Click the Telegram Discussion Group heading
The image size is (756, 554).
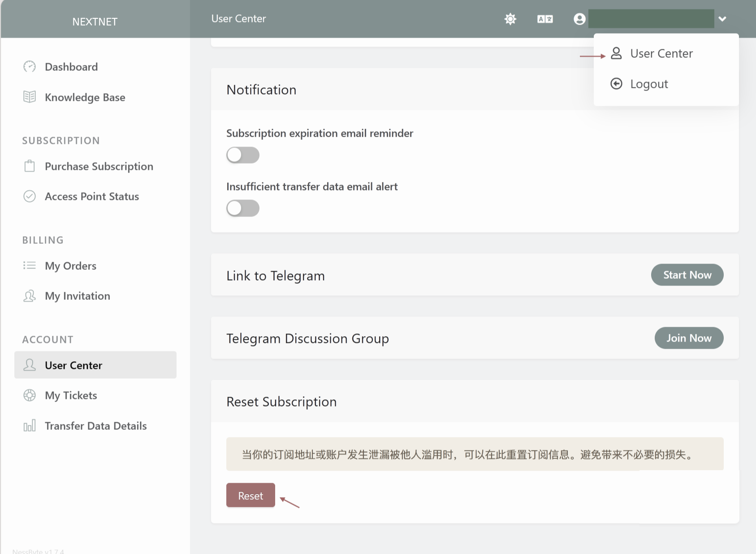click(307, 338)
